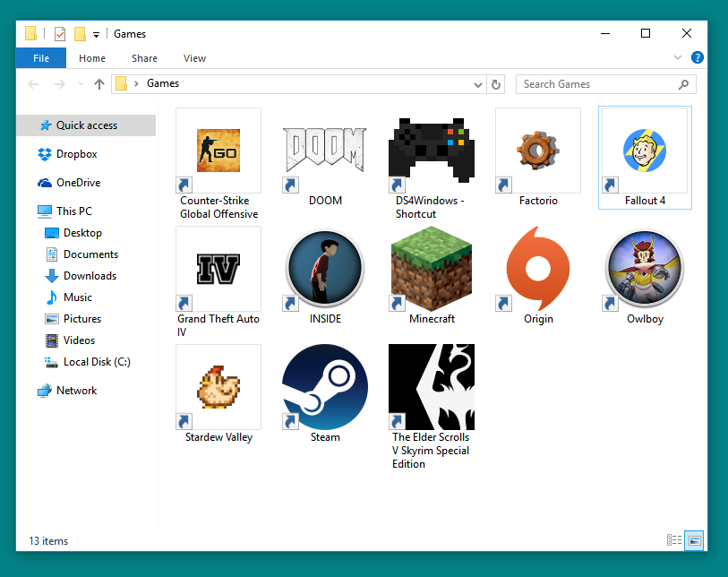The width and height of the screenshot is (728, 577).
Task: Refresh the Games folder
Action: pos(496,84)
